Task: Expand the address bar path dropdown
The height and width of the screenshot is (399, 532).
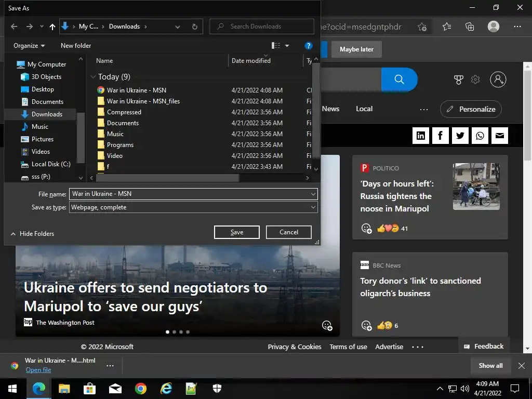Action: 178,27
